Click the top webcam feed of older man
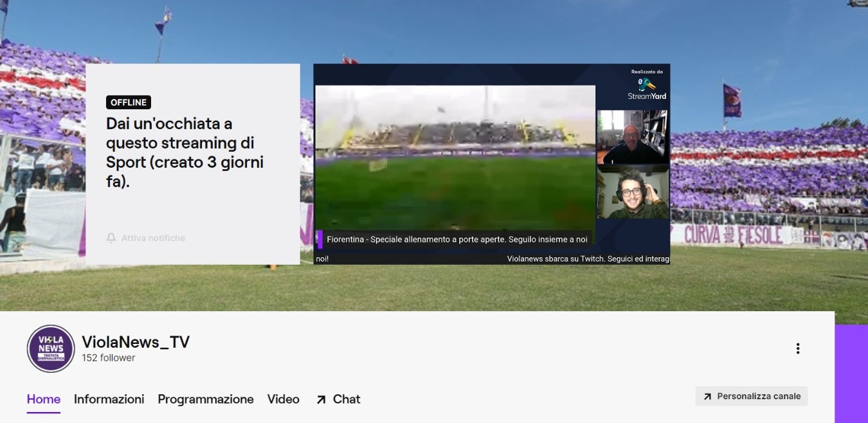Image resolution: width=868 pixels, height=423 pixels. pyautogui.click(x=633, y=137)
